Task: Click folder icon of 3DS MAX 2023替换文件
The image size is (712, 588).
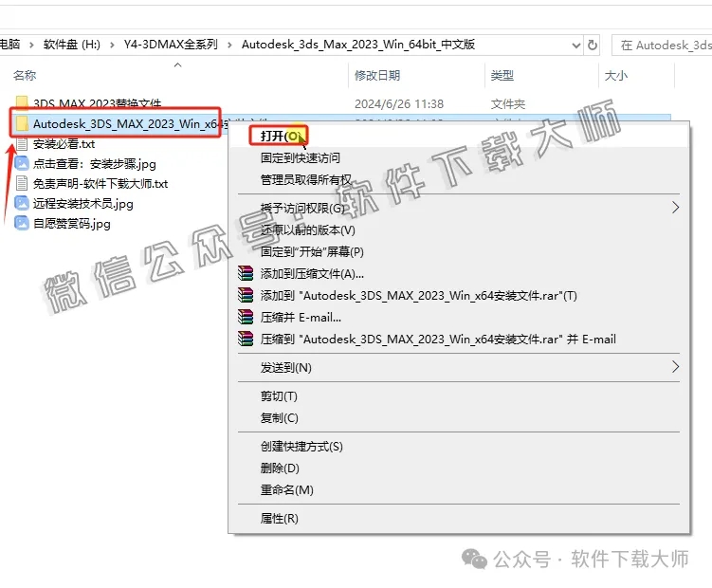Action: point(22,102)
